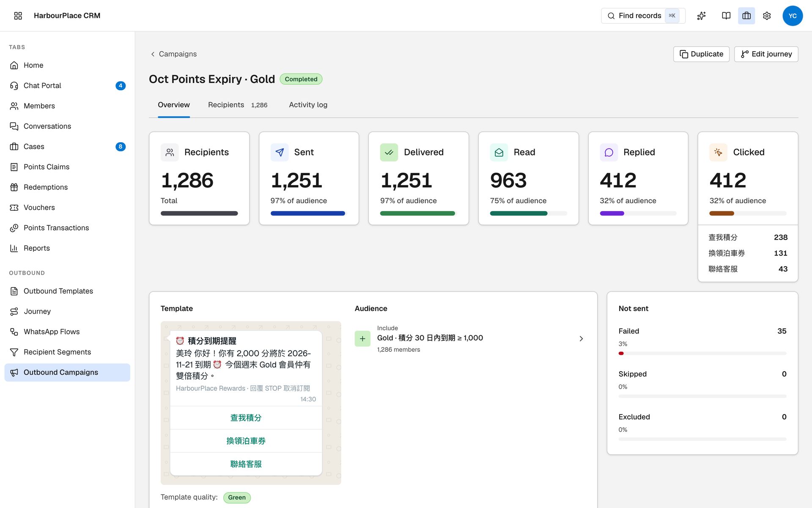
Task: Click the Completed status badge
Action: tap(301, 79)
